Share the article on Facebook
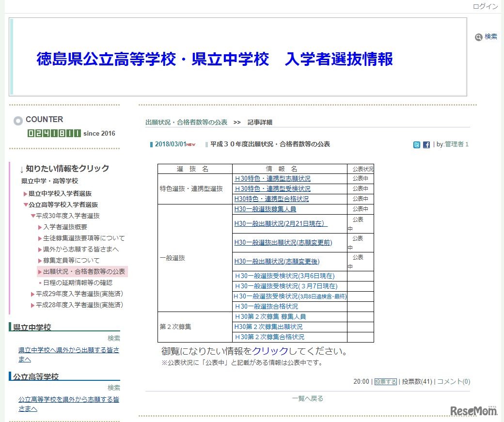Viewport: 504px width, 422px height. [426, 144]
